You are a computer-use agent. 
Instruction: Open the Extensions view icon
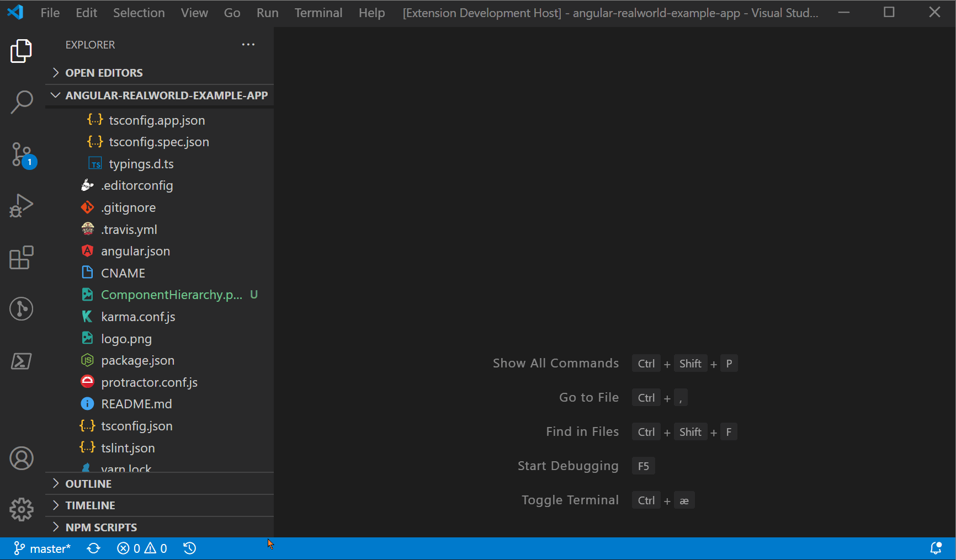coord(22,257)
